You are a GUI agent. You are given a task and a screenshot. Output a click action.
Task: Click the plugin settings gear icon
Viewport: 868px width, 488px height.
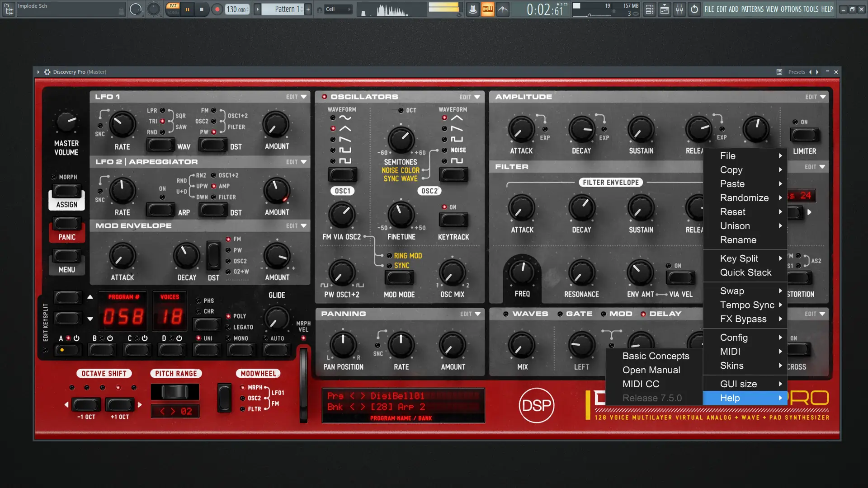click(47, 72)
